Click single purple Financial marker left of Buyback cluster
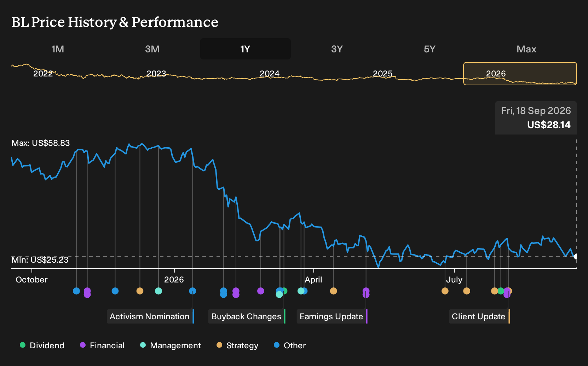The width and height of the screenshot is (588, 366). (261, 291)
